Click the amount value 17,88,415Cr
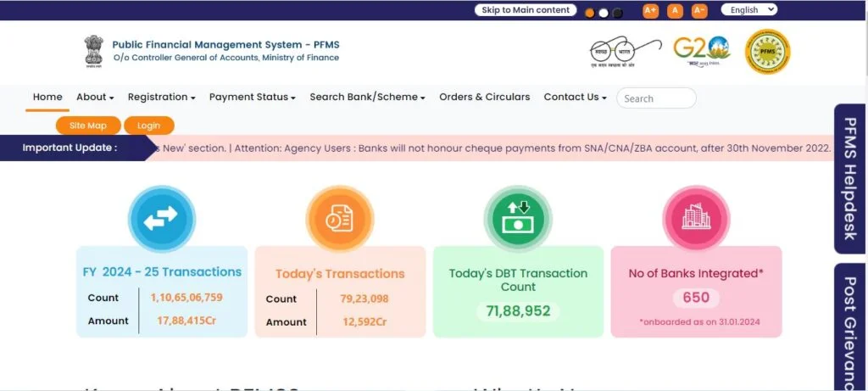This screenshot has height=391, width=868. point(186,321)
